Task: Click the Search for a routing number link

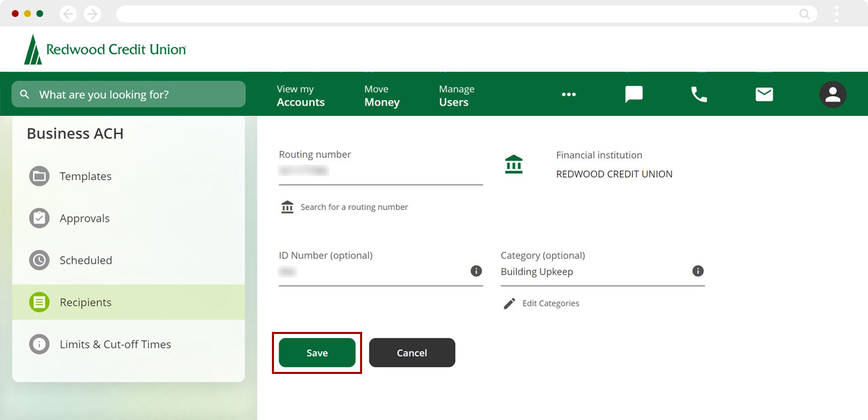Action: tap(354, 207)
